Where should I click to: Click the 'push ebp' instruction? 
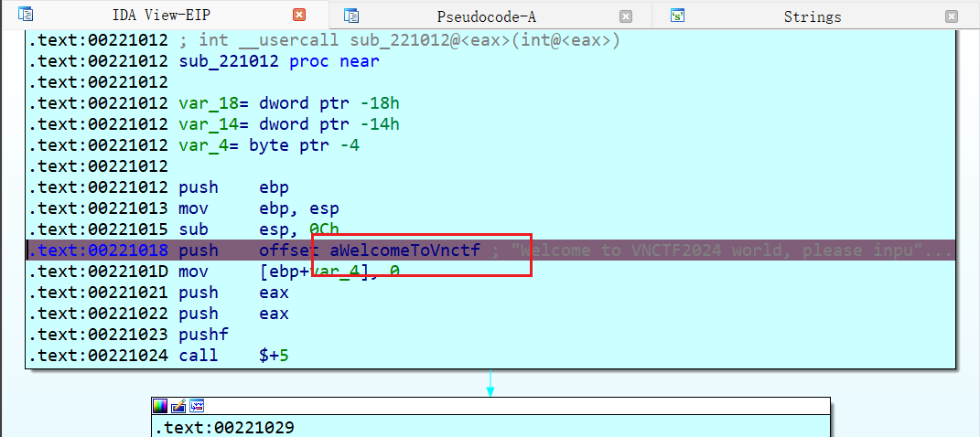coord(233,187)
